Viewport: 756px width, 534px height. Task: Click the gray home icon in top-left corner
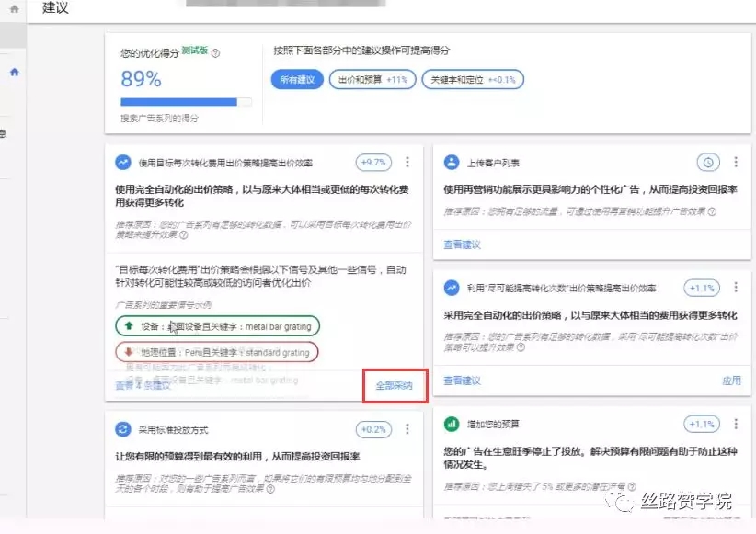(x=15, y=8)
